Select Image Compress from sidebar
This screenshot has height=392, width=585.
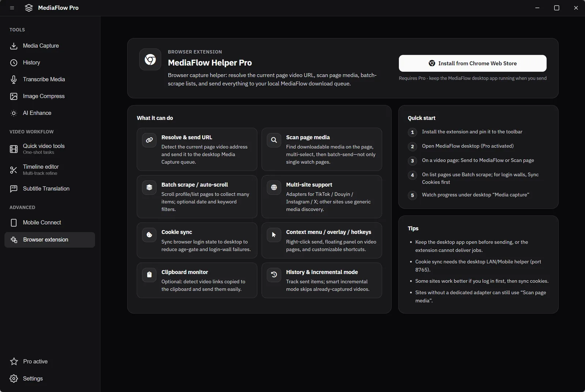click(50, 96)
